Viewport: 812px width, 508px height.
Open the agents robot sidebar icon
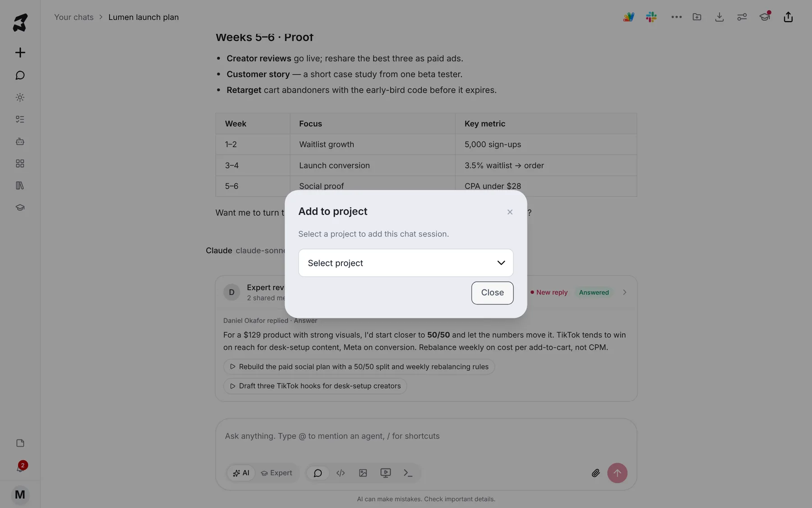coord(20,141)
